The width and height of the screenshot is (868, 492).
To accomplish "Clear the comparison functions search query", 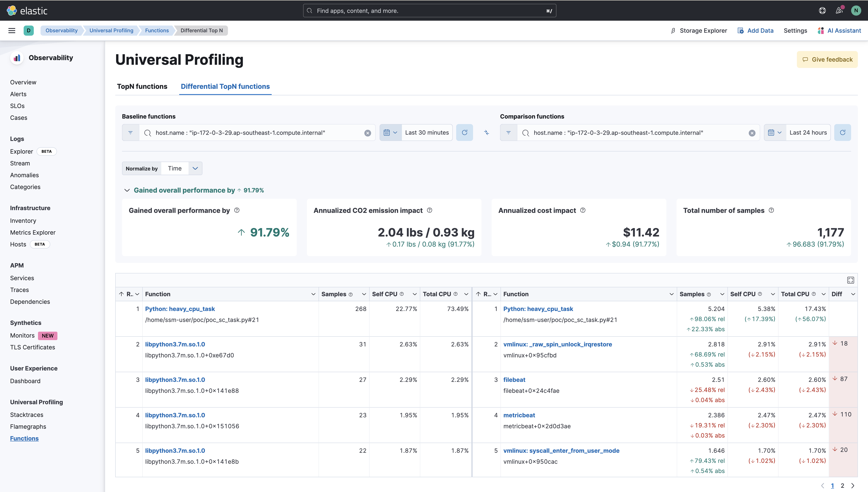I will (x=752, y=133).
